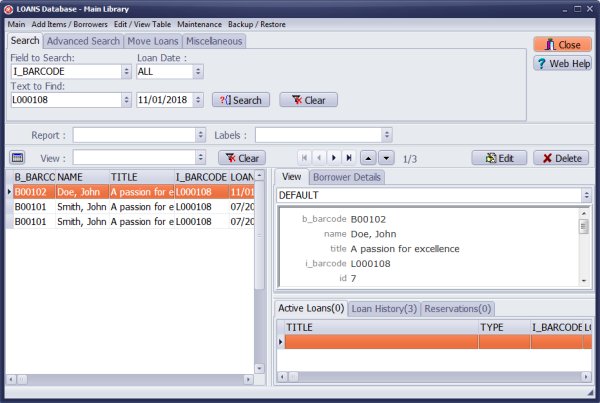Sort by I_BARCODE column in loans list
The height and width of the screenshot is (403, 600).
click(x=202, y=177)
